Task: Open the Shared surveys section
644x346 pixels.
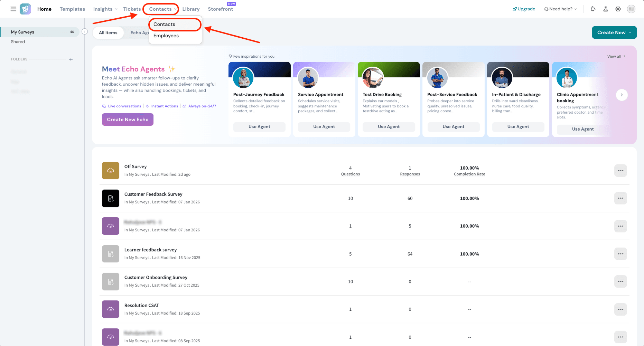Action: pyautogui.click(x=18, y=42)
